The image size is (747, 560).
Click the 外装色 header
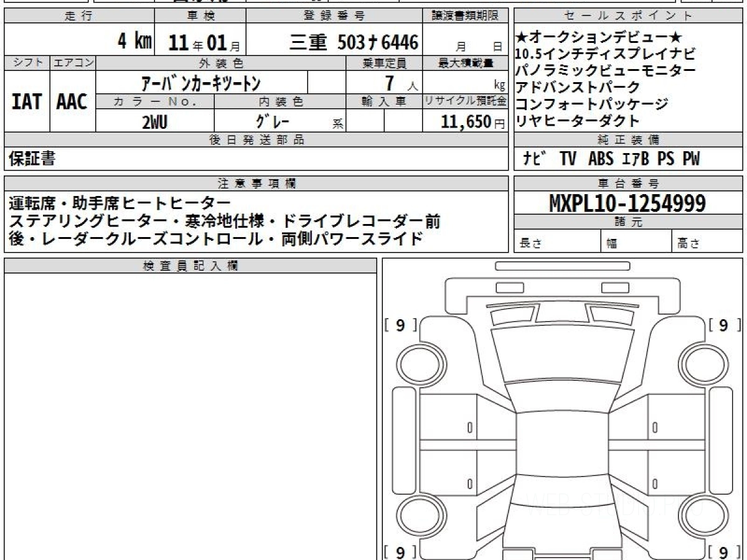[x=221, y=63]
